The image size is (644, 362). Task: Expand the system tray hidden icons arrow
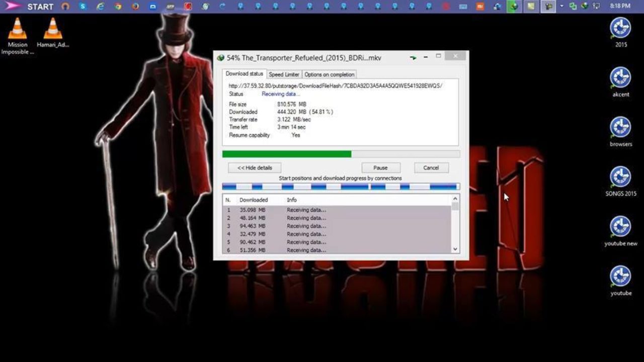pos(561,7)
